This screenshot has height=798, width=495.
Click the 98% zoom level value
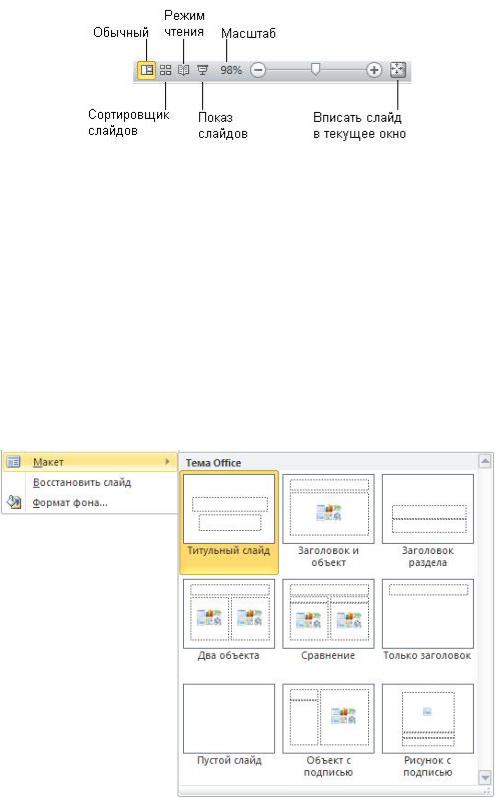(231, 70)
